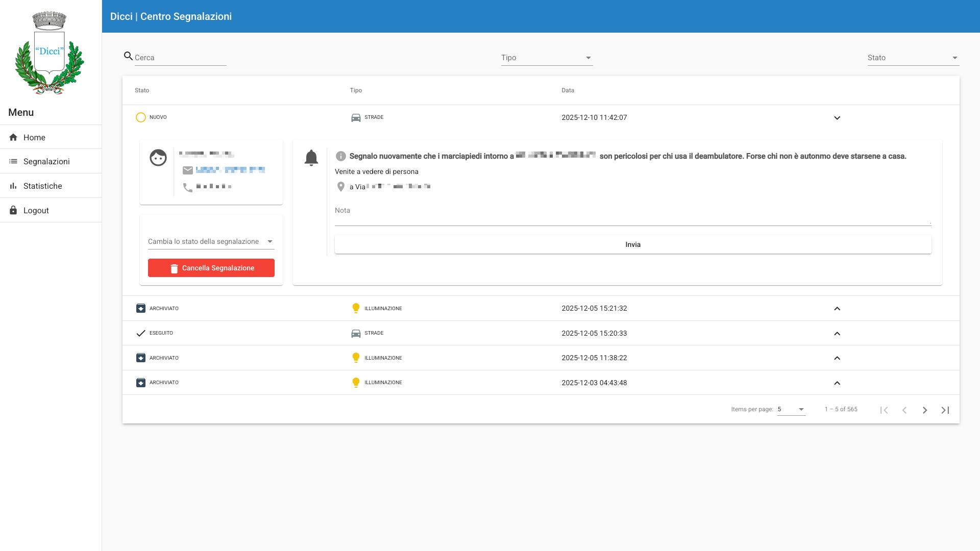Click the Nota text field
This screenshot has width=980, height=551.
pyautogui.click(x=633, y=213)
